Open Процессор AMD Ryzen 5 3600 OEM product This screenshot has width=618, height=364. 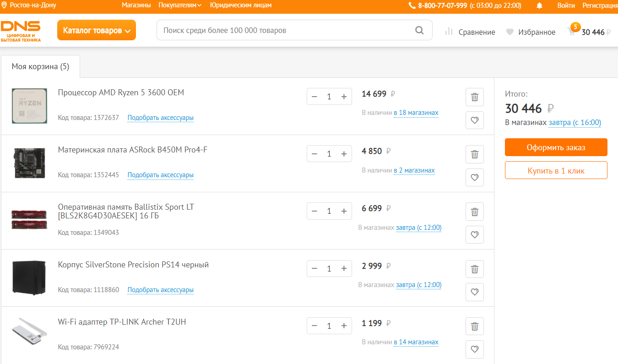click(121, 93)
